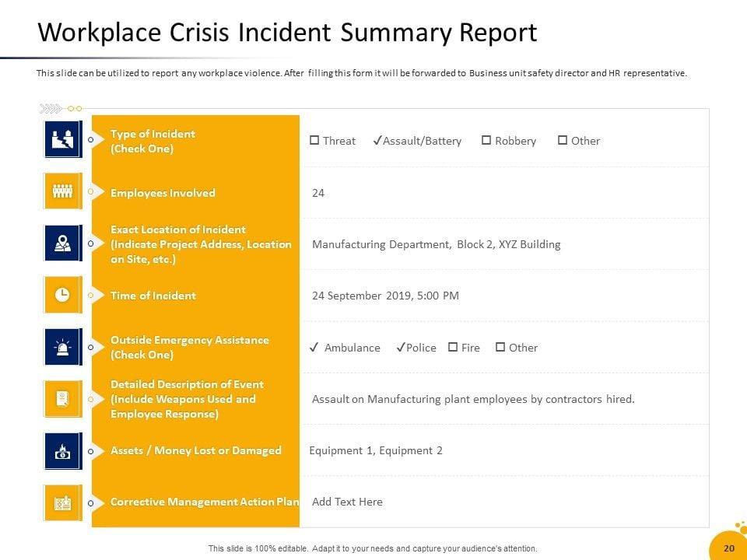
Task: Click the Equipment 1, Equipment 2 text
Action: [x=376, y=450]
